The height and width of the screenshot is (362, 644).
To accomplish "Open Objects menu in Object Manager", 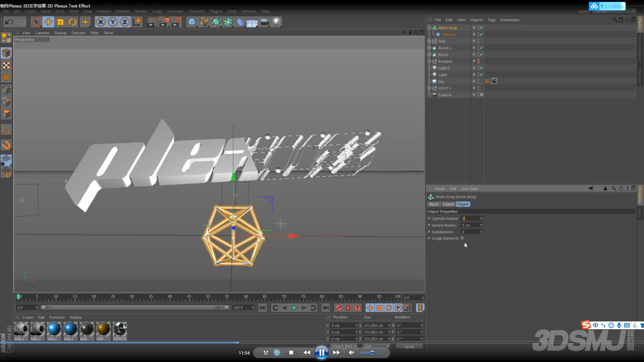I will point(477,20).
